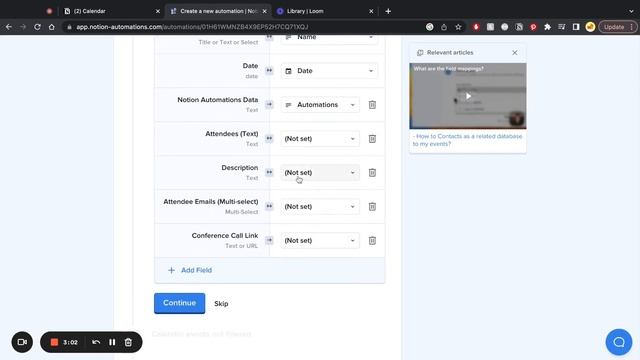The width and height of the screenshot is (640, 360).
Task: Toggle sync direction for Attendees (Text)
Action: click(269, 138)
